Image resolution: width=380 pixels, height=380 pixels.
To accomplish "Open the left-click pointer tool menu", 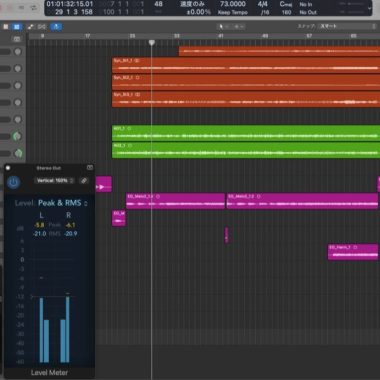I will (x=223, y=26).
